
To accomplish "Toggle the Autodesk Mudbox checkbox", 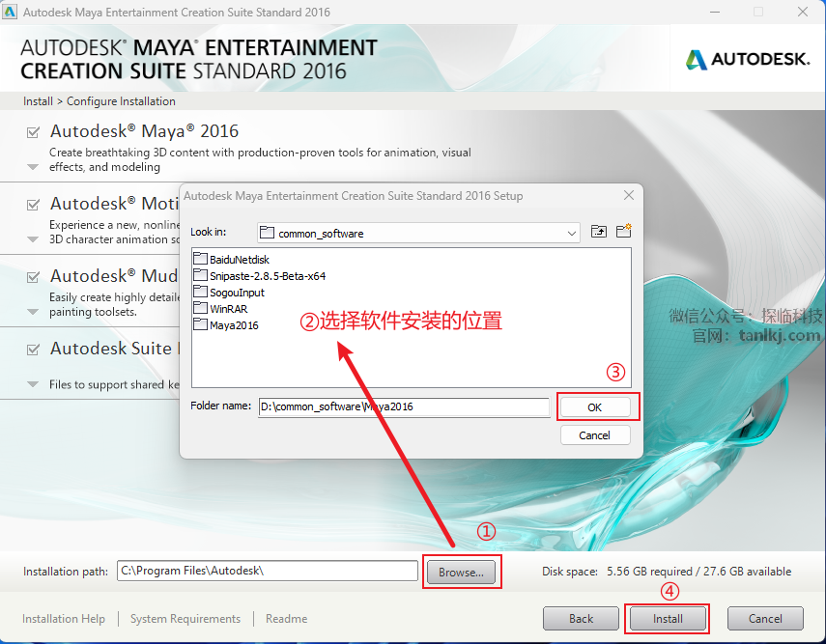I will (x=33, y=277).
